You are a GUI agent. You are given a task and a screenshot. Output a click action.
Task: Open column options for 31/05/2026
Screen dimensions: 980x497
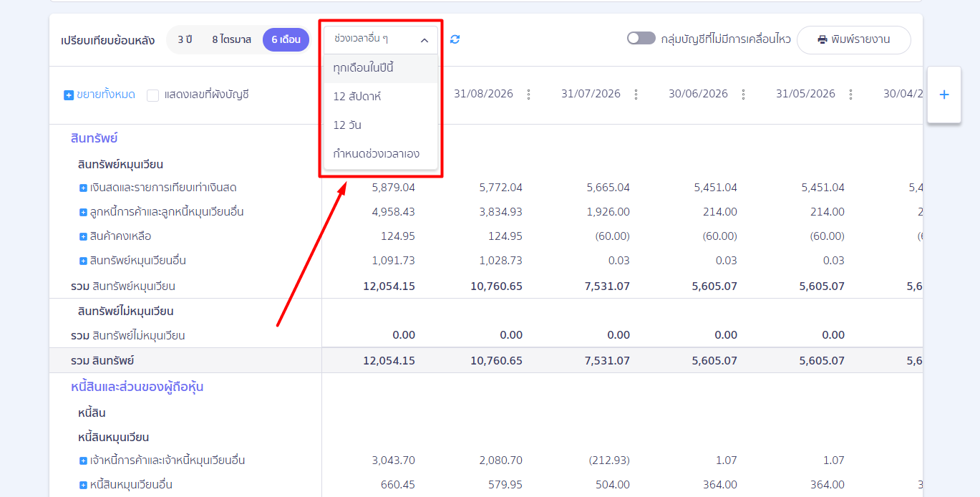coord(850,95)
